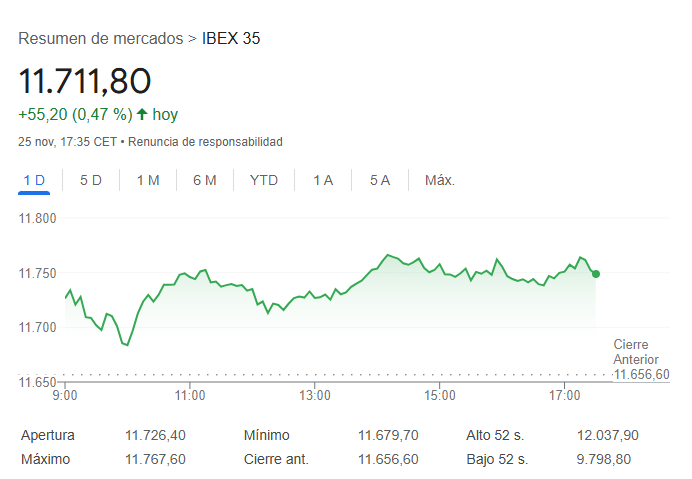
Task: Select the 1 D time range tab
Action: [x=34, y=180]
